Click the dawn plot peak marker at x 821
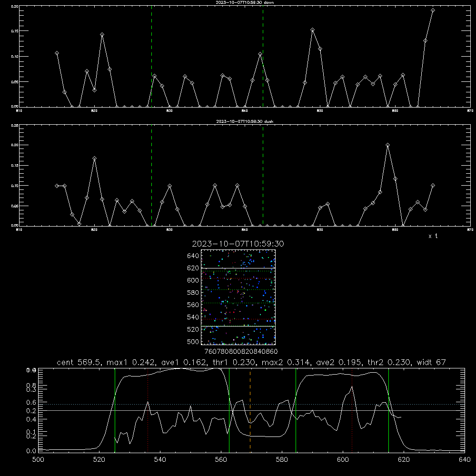 [x=102, y=35]
